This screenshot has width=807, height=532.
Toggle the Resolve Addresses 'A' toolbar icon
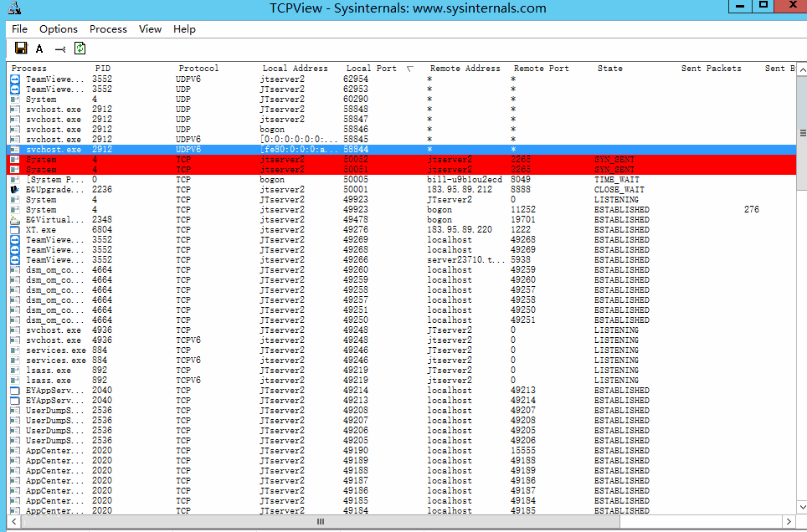39,49
